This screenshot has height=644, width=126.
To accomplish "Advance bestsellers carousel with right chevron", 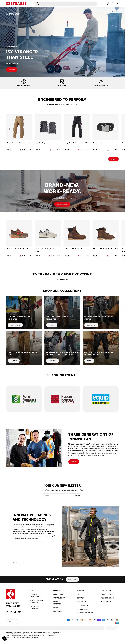I will [x=115, y=129].
